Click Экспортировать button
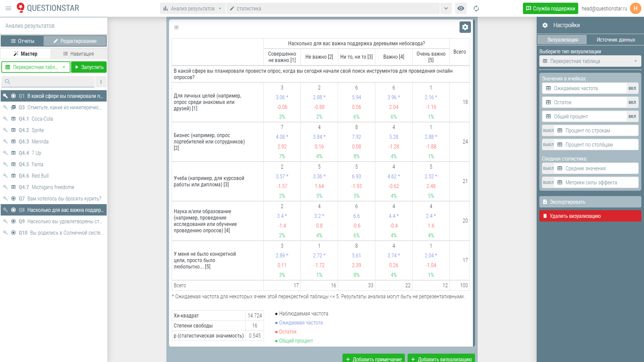 coord(590,202)
